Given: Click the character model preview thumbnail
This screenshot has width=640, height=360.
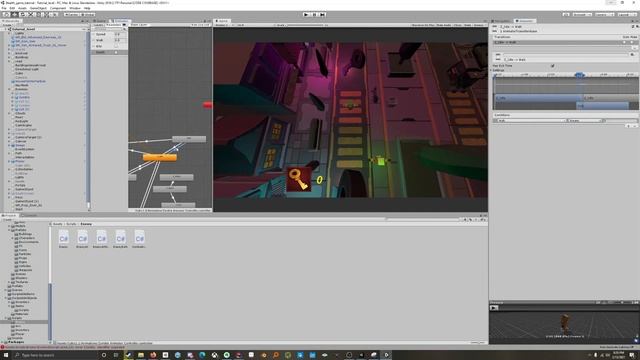Looking at the screenshot, I should point(564,323).
